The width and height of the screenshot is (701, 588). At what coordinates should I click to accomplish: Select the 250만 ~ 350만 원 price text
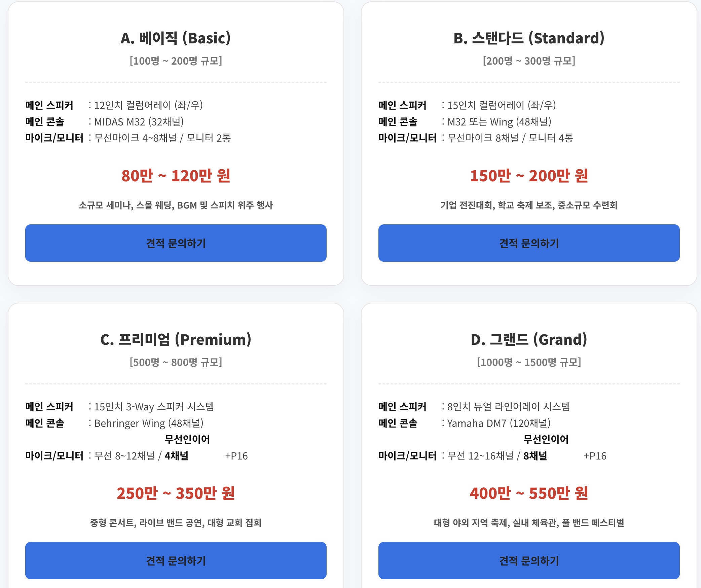click(176, 493)
